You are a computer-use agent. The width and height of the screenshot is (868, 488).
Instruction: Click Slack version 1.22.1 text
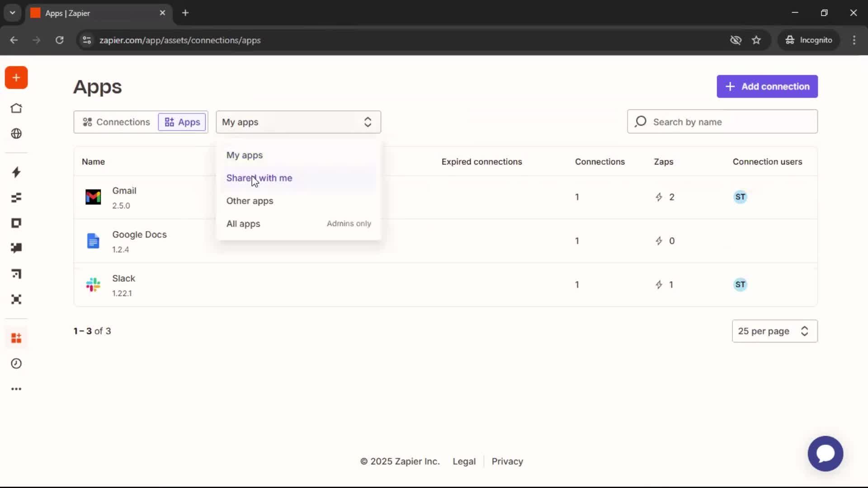click(x=122, y=293)
